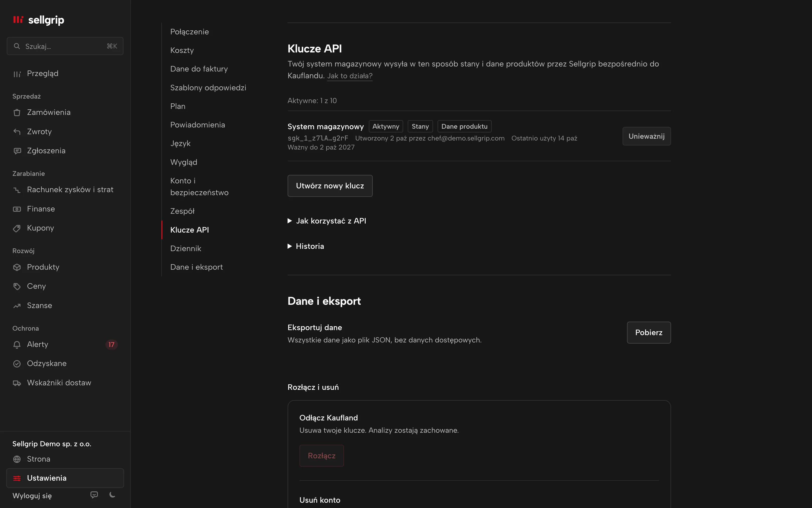Click key identifier sgk_1_z7lA…g2rF

[318, 138]
